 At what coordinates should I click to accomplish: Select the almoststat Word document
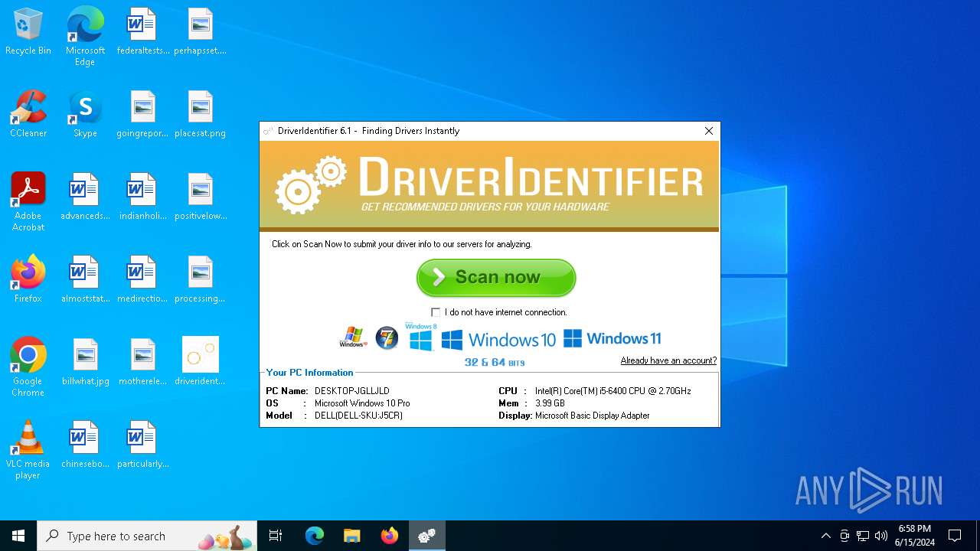coord(85,280)
